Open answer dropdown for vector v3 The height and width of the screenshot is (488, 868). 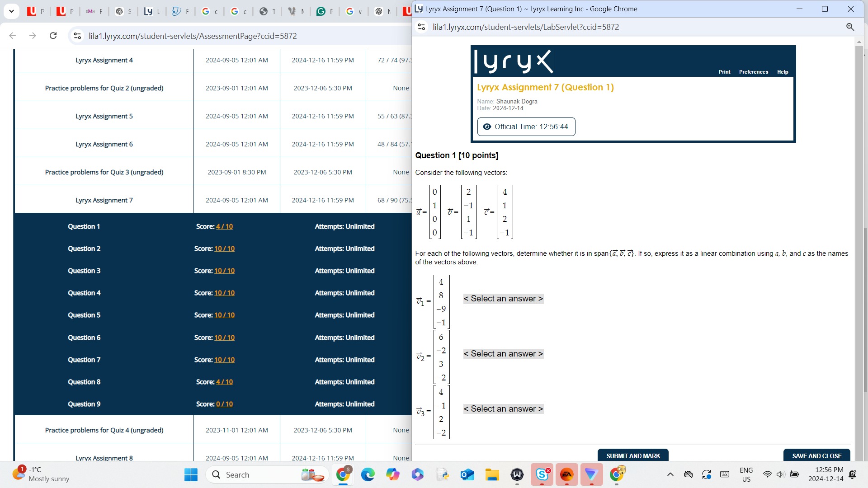click(x=503, y=409)
